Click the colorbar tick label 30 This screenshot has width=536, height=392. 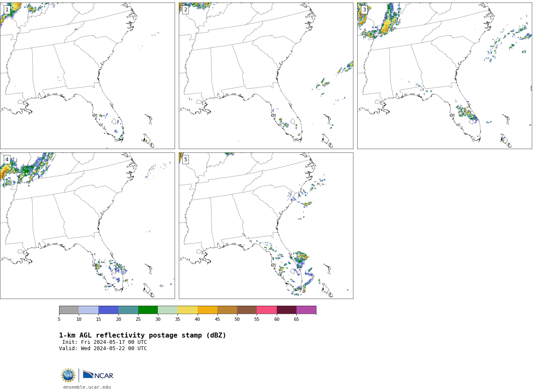(158, 319)
